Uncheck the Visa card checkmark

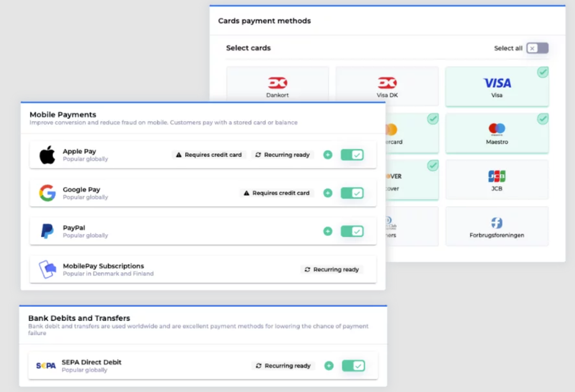(x=543, y=72)
